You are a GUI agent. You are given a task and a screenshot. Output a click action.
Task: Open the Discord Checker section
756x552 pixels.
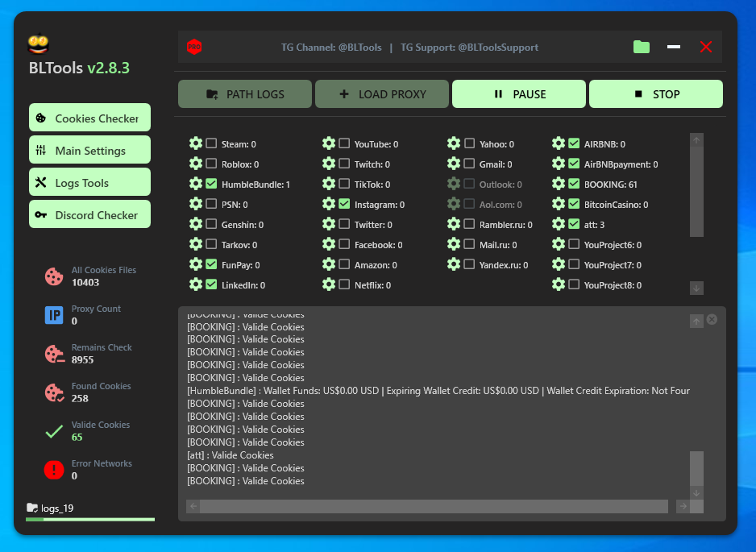[89, 214]
